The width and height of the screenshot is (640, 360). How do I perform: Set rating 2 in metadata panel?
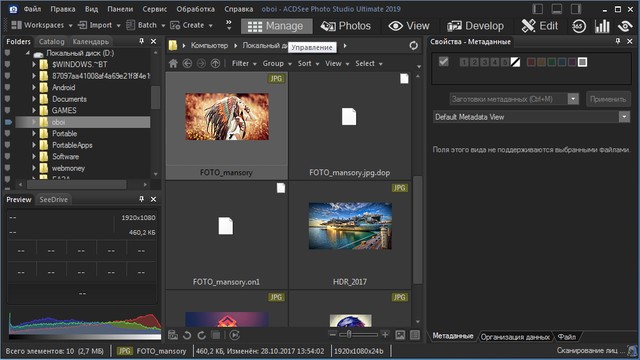click(474, 62)
